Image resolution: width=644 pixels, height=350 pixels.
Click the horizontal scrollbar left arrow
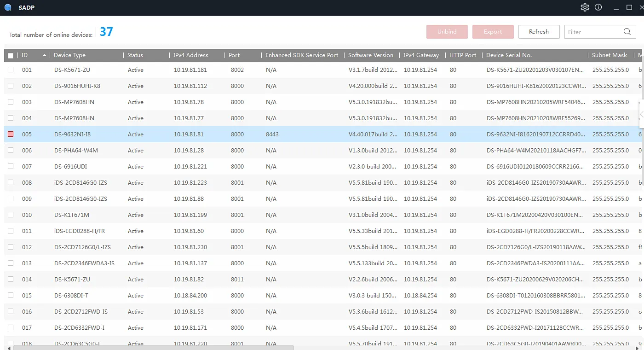click(x=10, y=348)
